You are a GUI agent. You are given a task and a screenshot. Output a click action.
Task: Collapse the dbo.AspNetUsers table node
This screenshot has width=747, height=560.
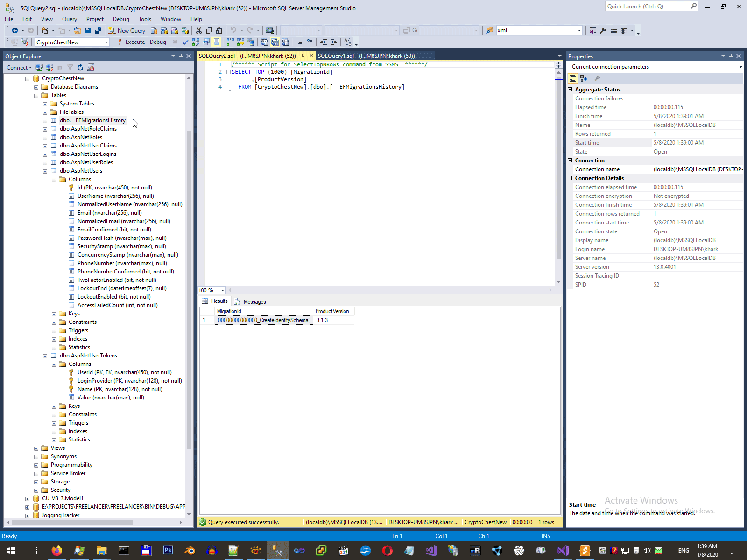[45, 171]
